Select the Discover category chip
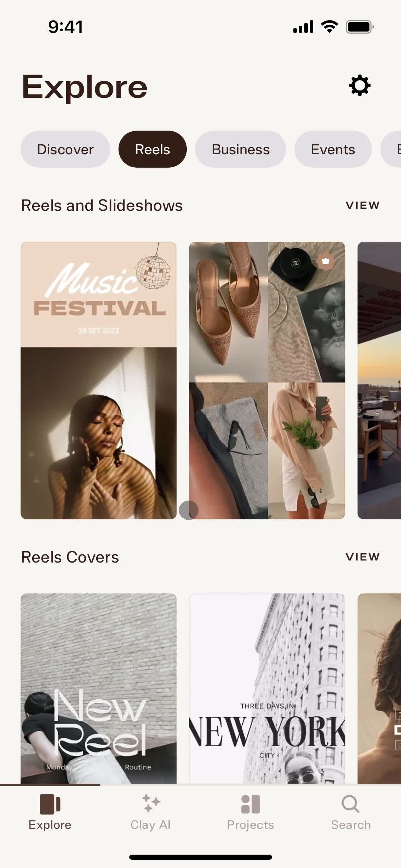401x868 pixels. tap(65, 149)
